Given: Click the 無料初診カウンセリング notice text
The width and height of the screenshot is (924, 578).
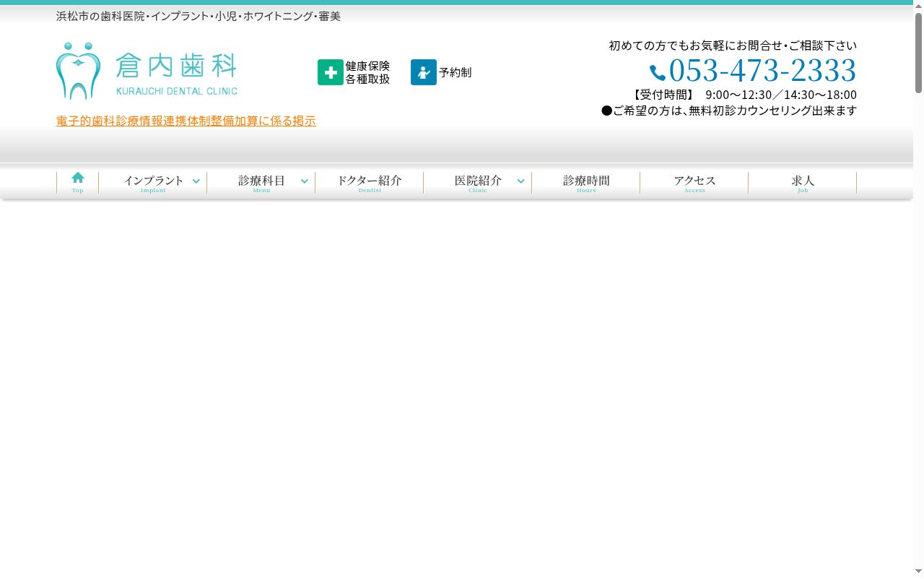Looking at the screenshot, I should click(x=729, y=111).
